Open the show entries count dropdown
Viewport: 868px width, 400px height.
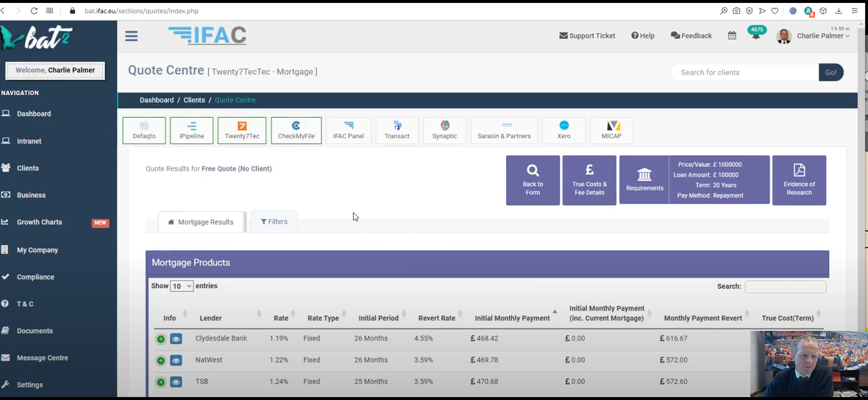pyautogui.click(x=182, y=286)
